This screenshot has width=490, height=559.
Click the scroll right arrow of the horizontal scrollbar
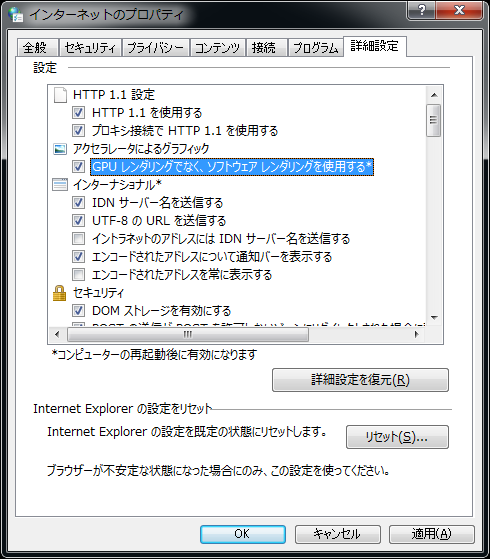(x=416, y=334)
